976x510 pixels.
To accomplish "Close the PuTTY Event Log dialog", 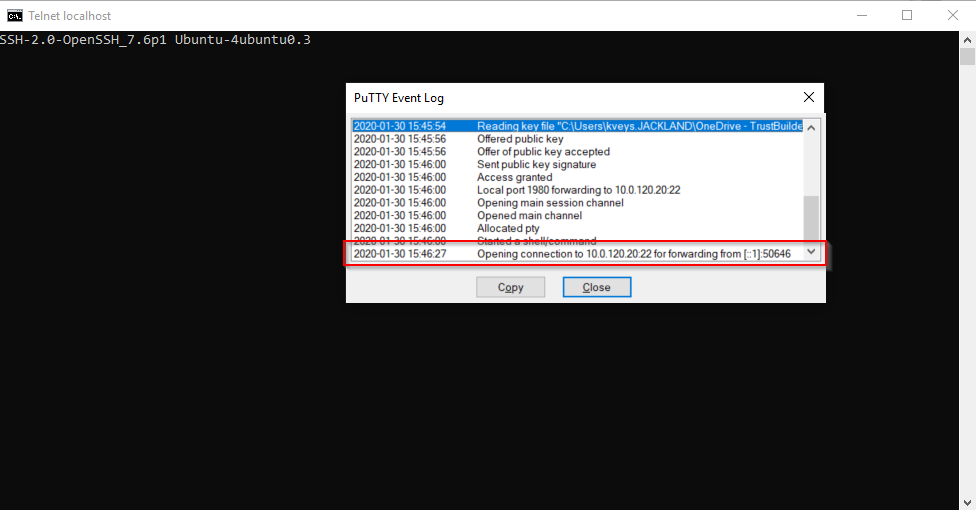I will [x=596, y=287].
